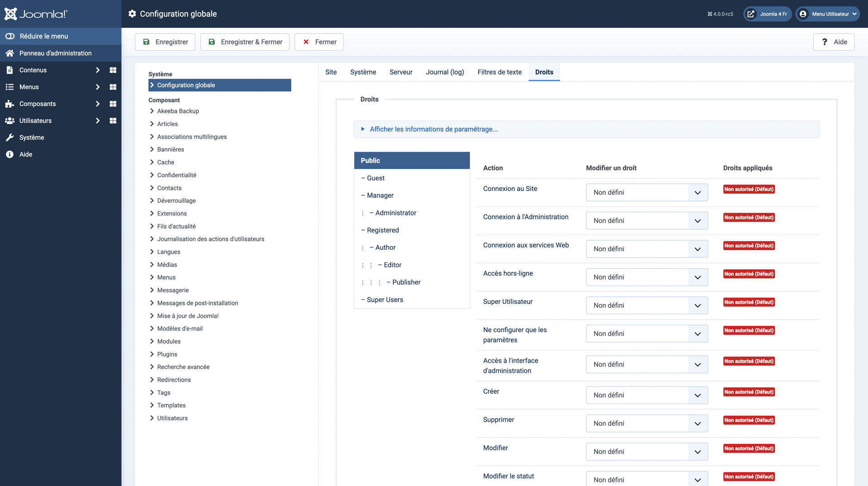
Task: Select the Administrator user group
Action: tap(412, 213)
